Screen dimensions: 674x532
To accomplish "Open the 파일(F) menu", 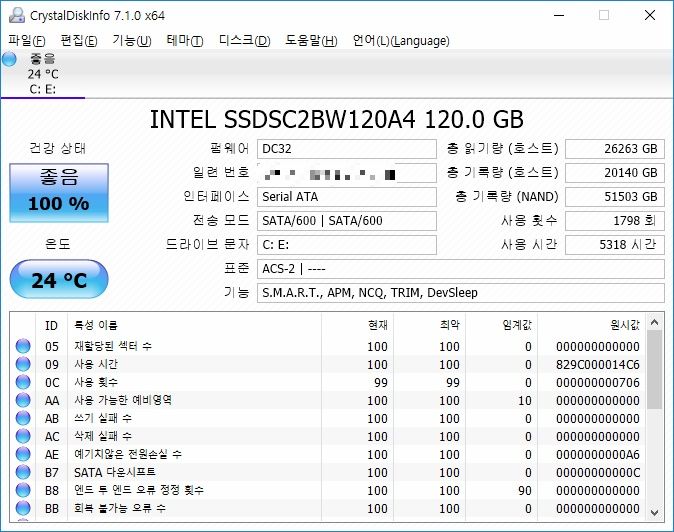I will [x=27, y=41].
